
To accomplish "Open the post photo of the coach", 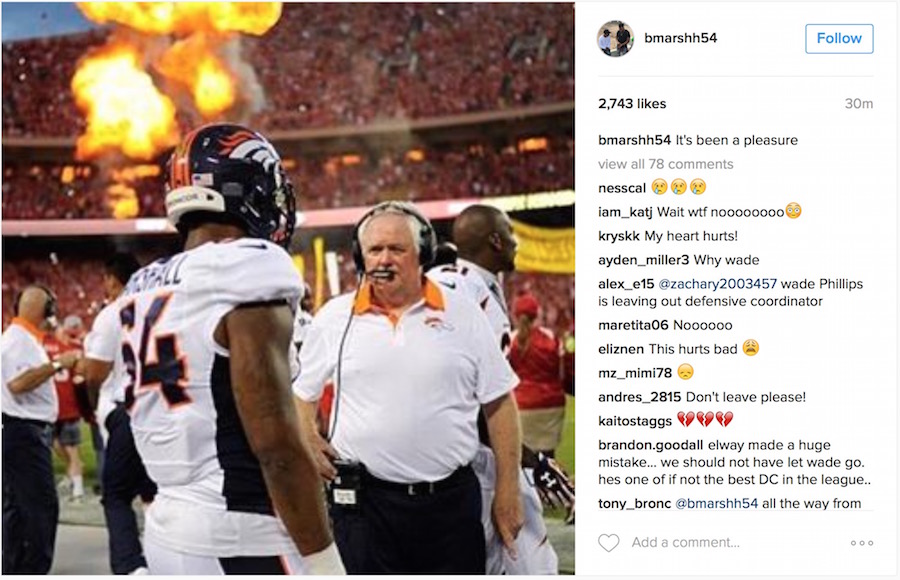I will 288,289.
